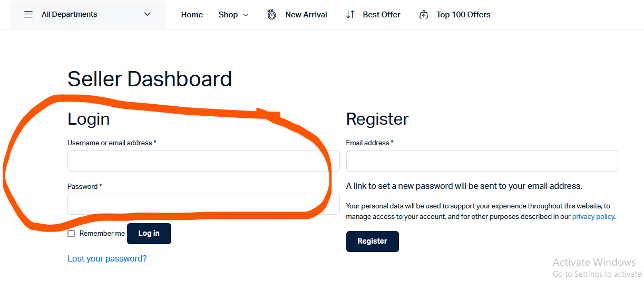Screen dimensions: 644x281
Task: Expand the Shop dropdown arrow
Action: [246, 15]
